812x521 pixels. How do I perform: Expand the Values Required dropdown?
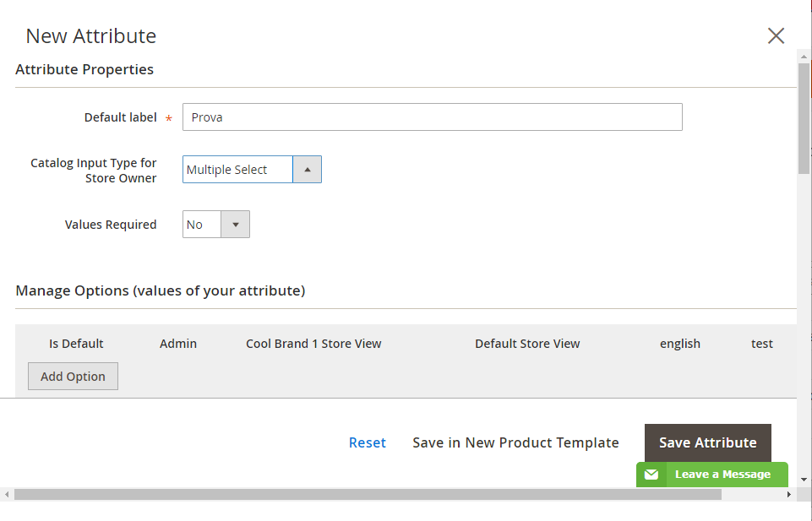(216, 225)
